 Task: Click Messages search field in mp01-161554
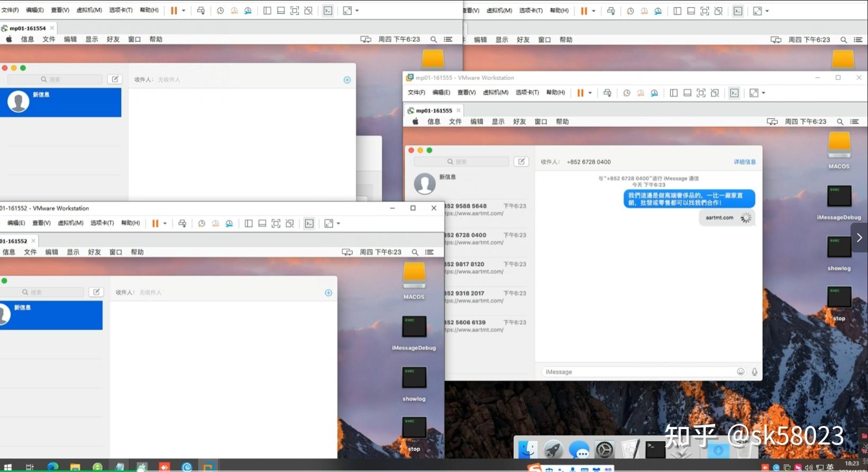(x=54, y=79)
